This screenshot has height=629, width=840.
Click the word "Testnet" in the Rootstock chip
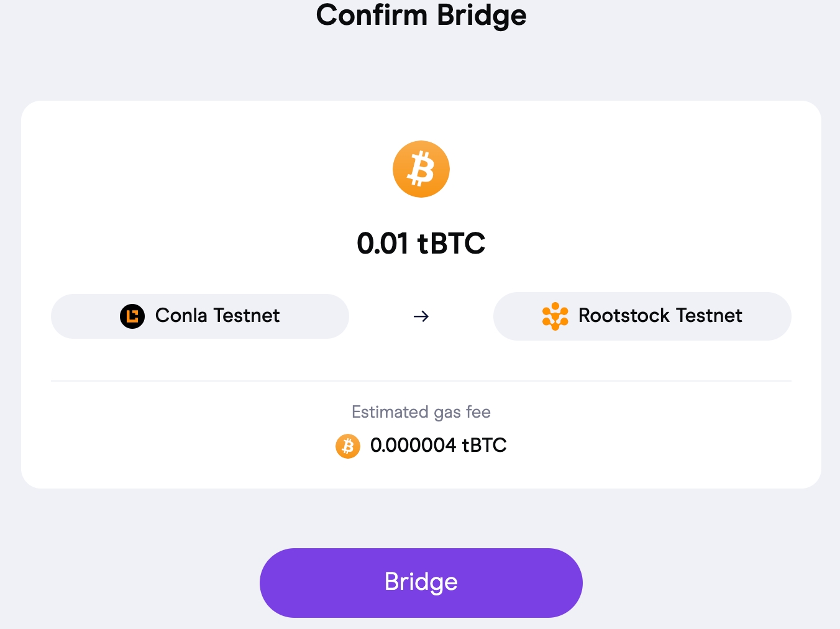708,316
